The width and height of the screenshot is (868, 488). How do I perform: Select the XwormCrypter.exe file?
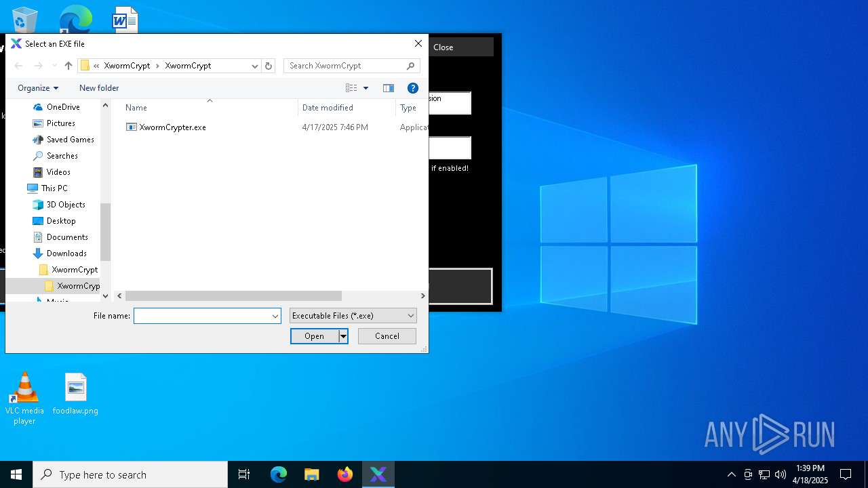(x=172, y=127)
